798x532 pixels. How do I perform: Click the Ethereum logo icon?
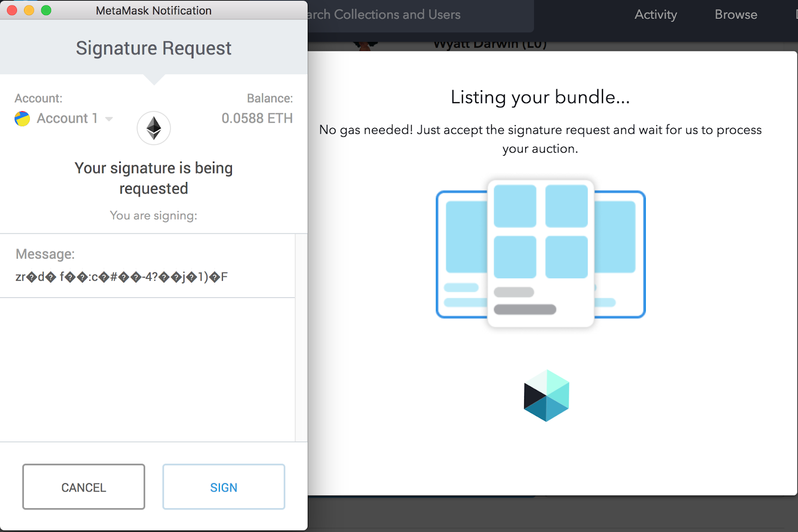(x=154, y=128)
